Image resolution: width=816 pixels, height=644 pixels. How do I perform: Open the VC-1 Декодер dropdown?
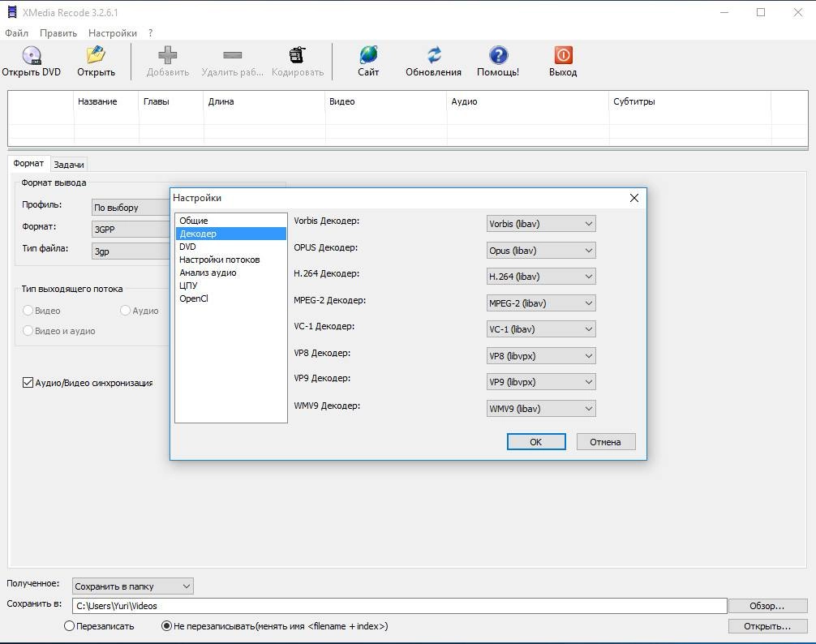pyautogui.click(x=541, y=328)
